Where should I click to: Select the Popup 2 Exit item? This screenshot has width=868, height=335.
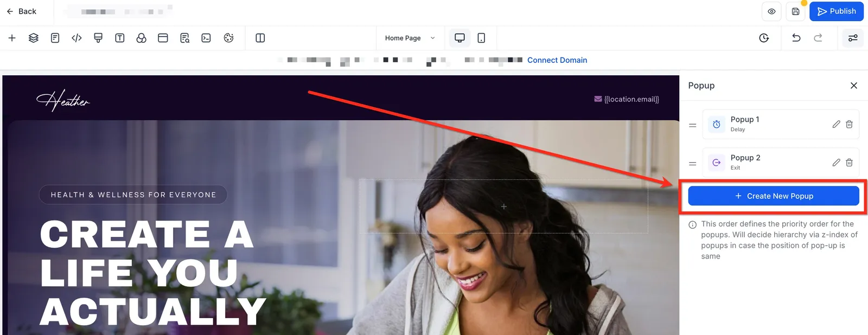780,163
